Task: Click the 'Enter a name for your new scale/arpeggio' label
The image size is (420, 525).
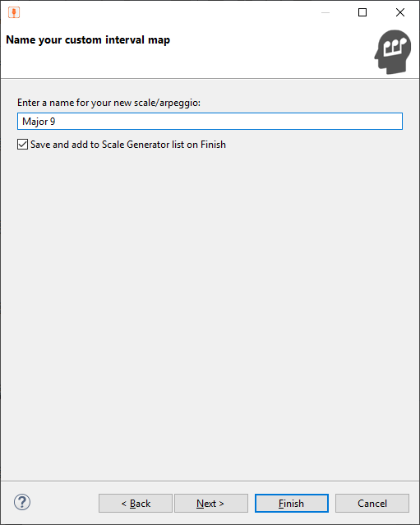Action: [x=108, y=103]
